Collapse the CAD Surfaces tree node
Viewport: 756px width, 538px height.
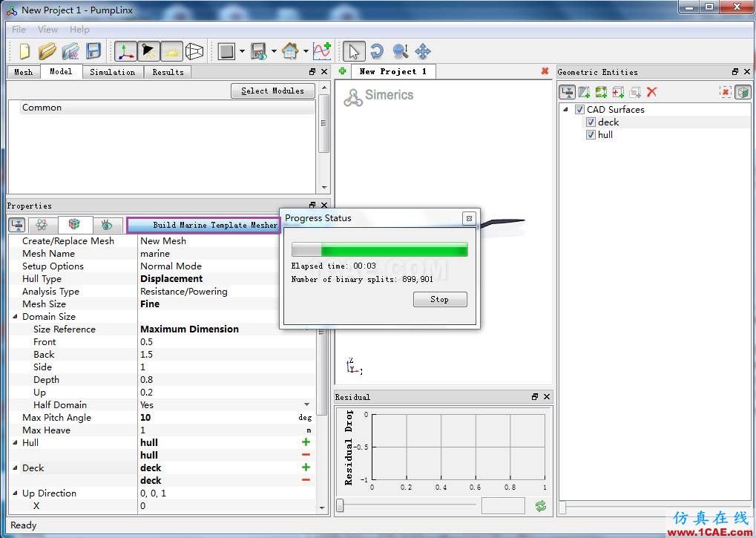point(565,109)
